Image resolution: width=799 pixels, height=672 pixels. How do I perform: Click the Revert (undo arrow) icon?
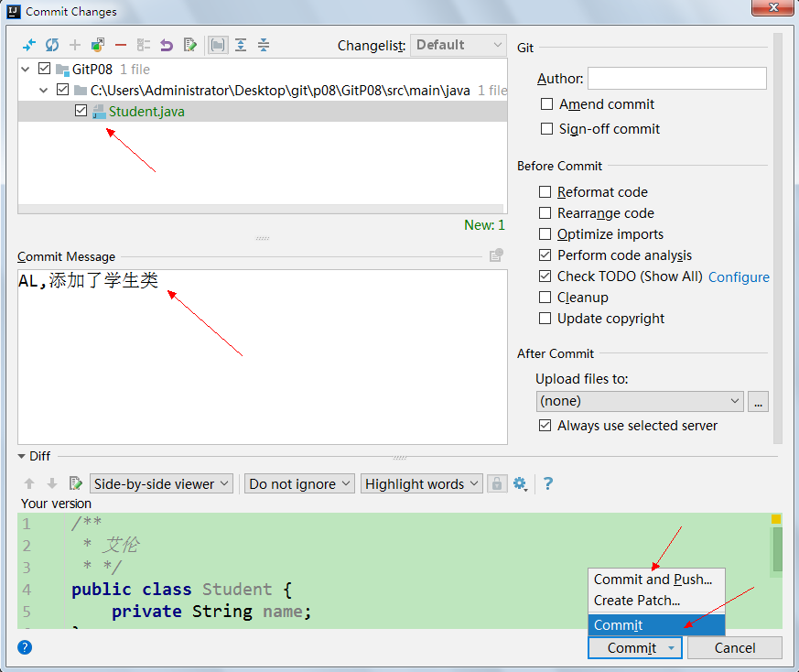tap(167, 45)
